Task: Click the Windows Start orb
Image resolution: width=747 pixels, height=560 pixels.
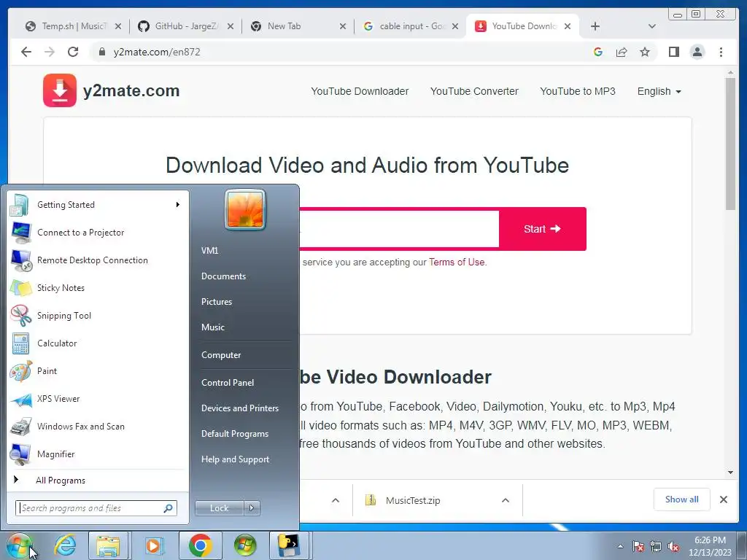Action: (x=20, y=545)
